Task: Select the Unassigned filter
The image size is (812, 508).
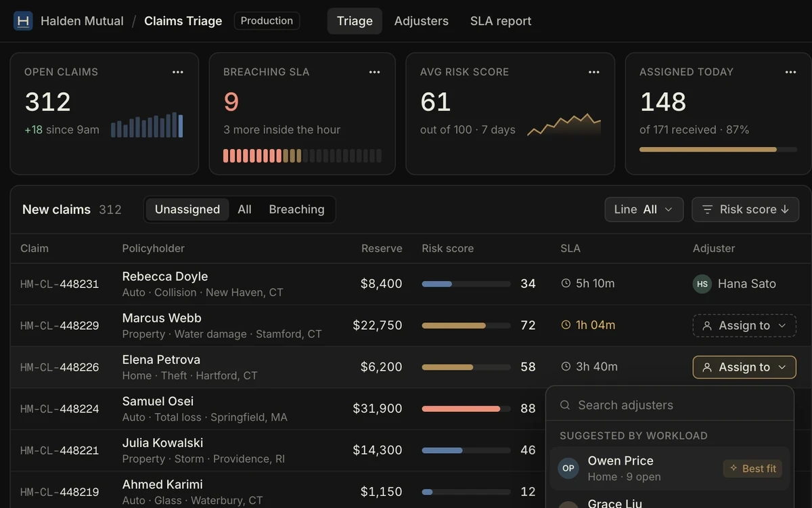Action: pos(187,209)
